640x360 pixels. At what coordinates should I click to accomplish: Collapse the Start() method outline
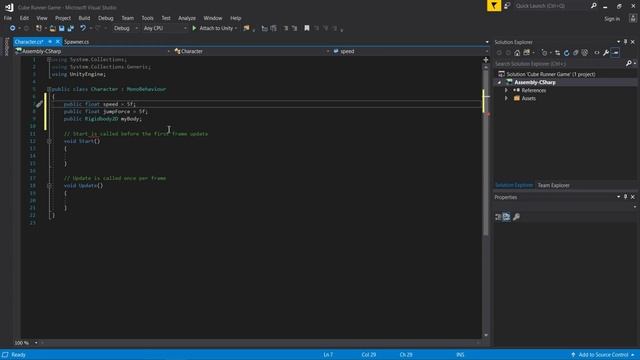tap(49, 141)
